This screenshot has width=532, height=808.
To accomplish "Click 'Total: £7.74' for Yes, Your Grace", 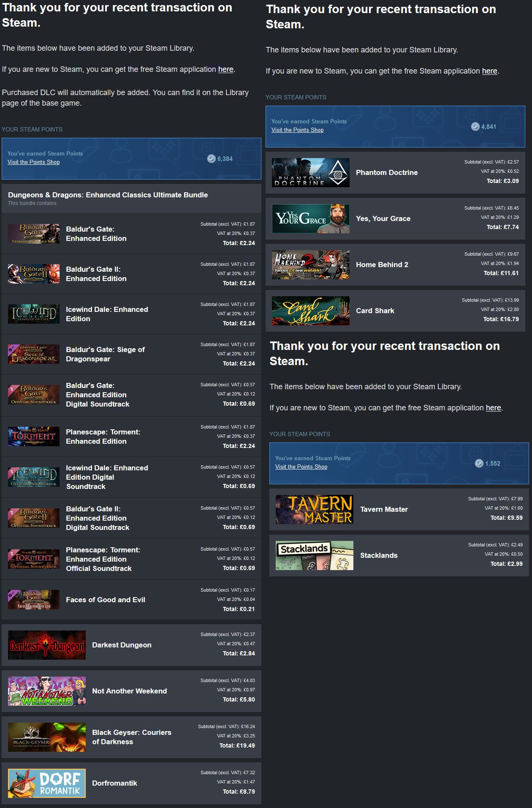I will [503, 227].
